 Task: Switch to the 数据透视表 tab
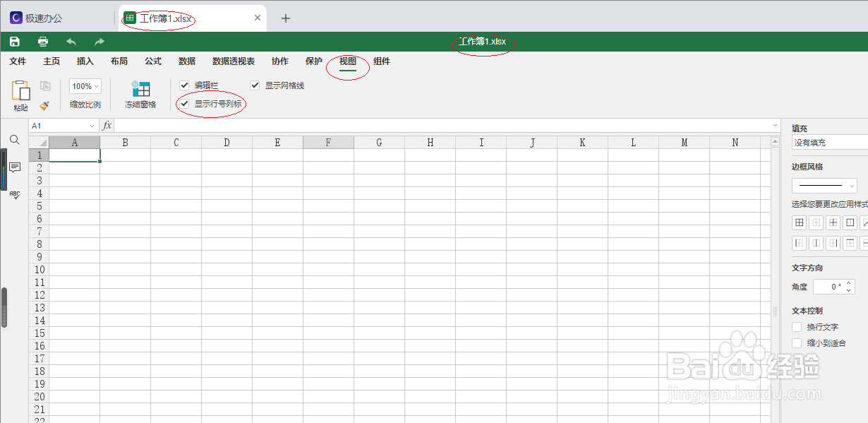pyautogui.click(x=234, y=61)
